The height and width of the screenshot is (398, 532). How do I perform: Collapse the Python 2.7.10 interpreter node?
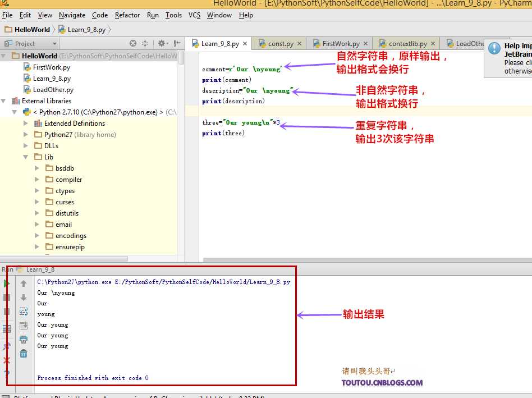tap(13, 112)
